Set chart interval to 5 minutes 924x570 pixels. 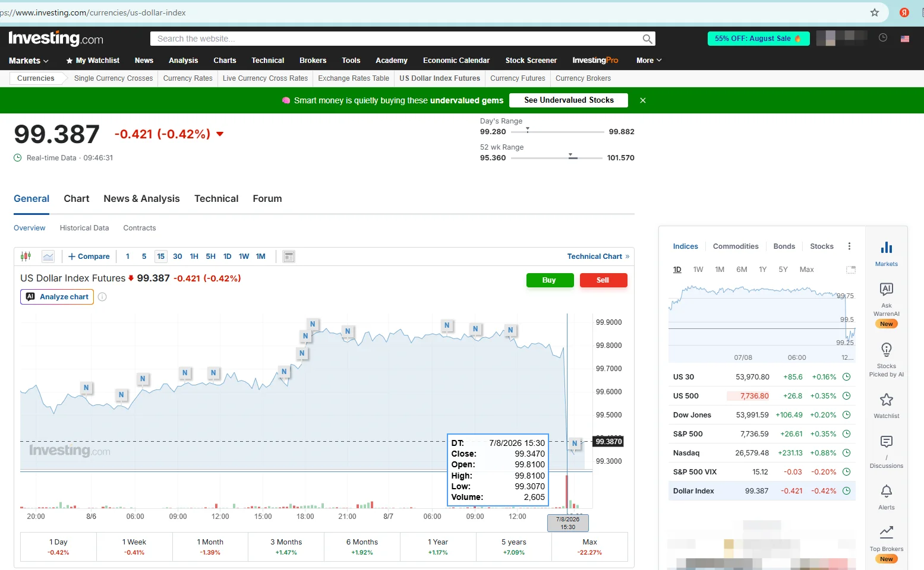144,256
